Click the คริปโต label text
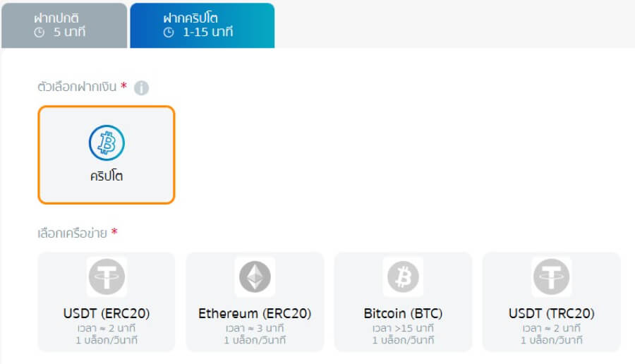Image resolution: width=635 pixels, height=364 pixels. click(107, 177)
